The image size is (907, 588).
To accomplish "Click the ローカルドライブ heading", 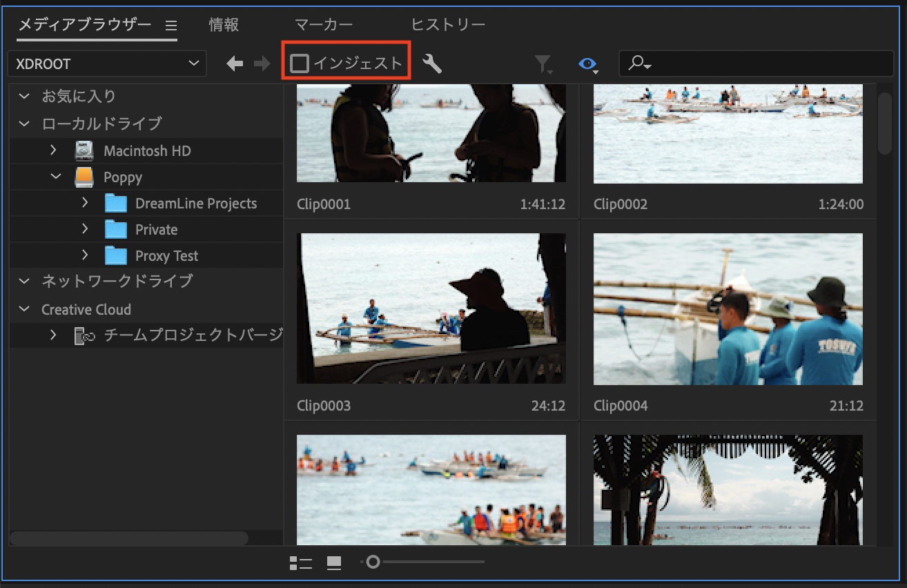I will 101,124.
